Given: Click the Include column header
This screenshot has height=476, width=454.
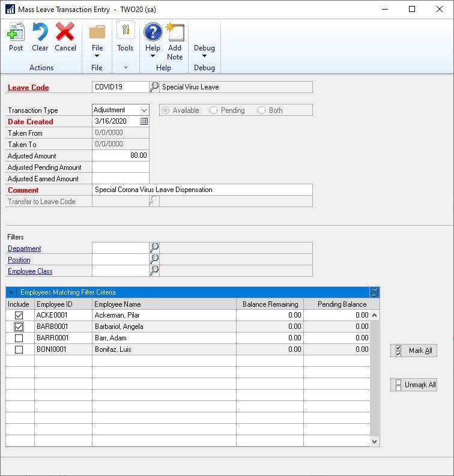Looking at the screenshot, I should click(19, 304).
